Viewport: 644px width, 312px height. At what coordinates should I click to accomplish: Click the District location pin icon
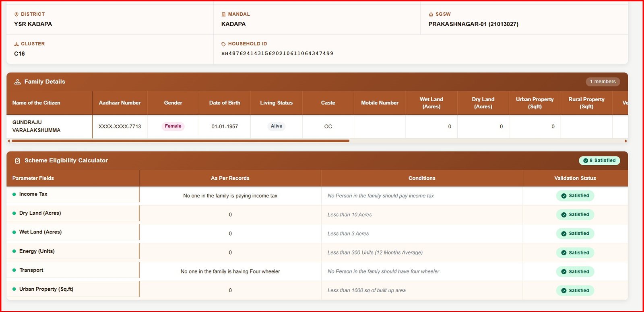click(17, 14)
